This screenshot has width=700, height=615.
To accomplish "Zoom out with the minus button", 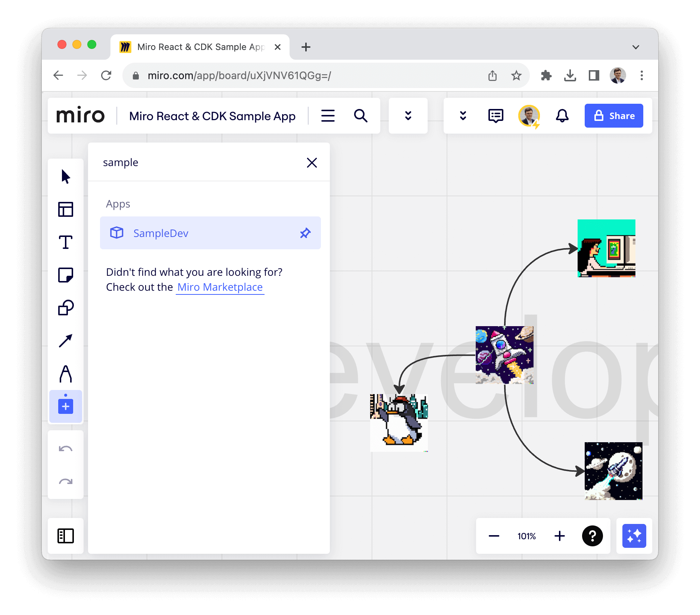I will pyautogui.click(x=494, y=536).
